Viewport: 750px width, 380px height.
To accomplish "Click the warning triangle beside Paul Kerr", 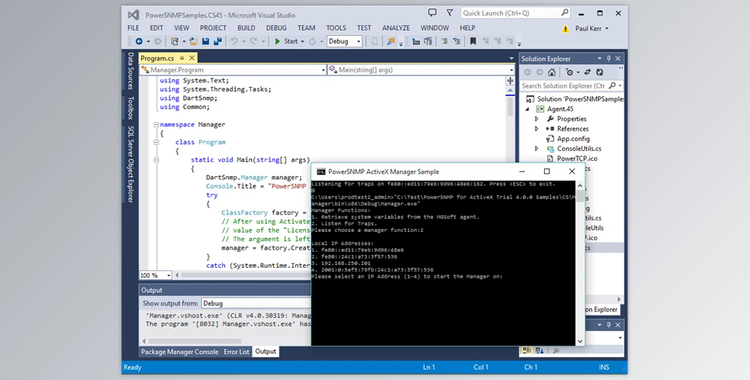I will pyautogui.click(x=565, y=29).
